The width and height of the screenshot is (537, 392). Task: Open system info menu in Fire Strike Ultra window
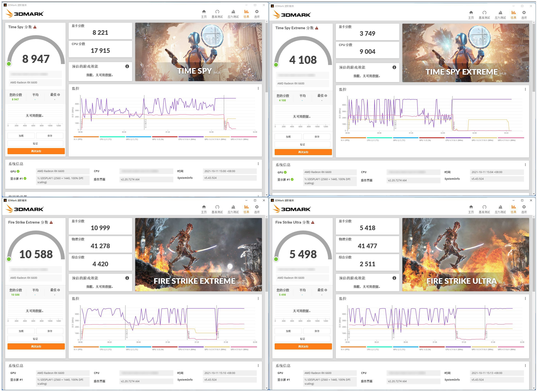525,366
